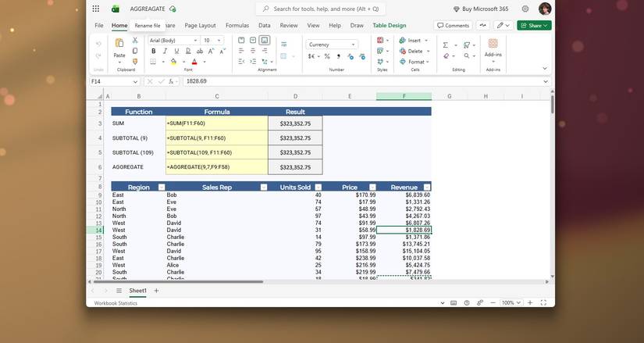Open the settings gear icon
This screenshot has width=644, height=343.
[x=525, y=9]
